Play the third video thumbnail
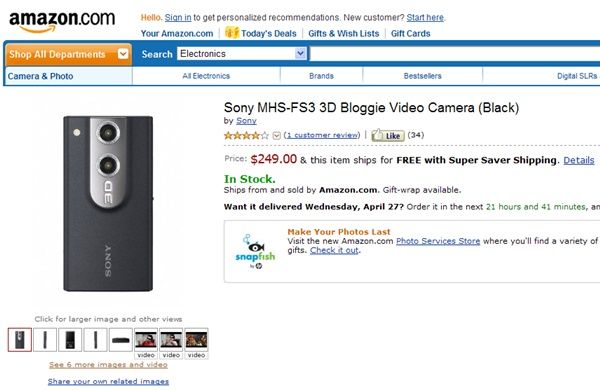This screenshot has height=390, width=600. [196, 340]
